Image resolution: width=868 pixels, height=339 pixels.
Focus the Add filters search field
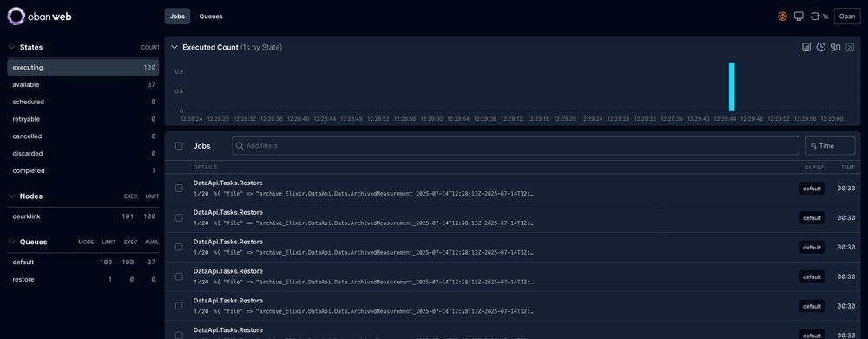[x=516, y=146]
